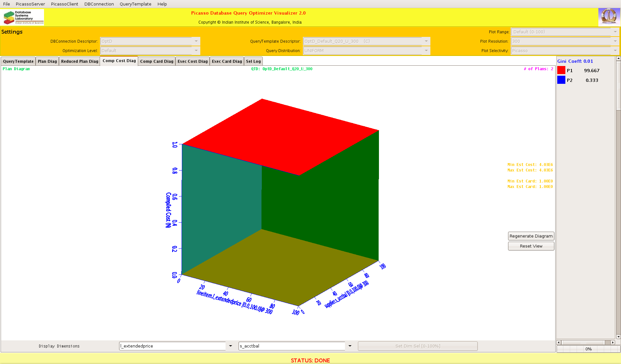Click the red top face of the 3D cost cube
Viewport: 621px width, 364px height.
point(280,136)
